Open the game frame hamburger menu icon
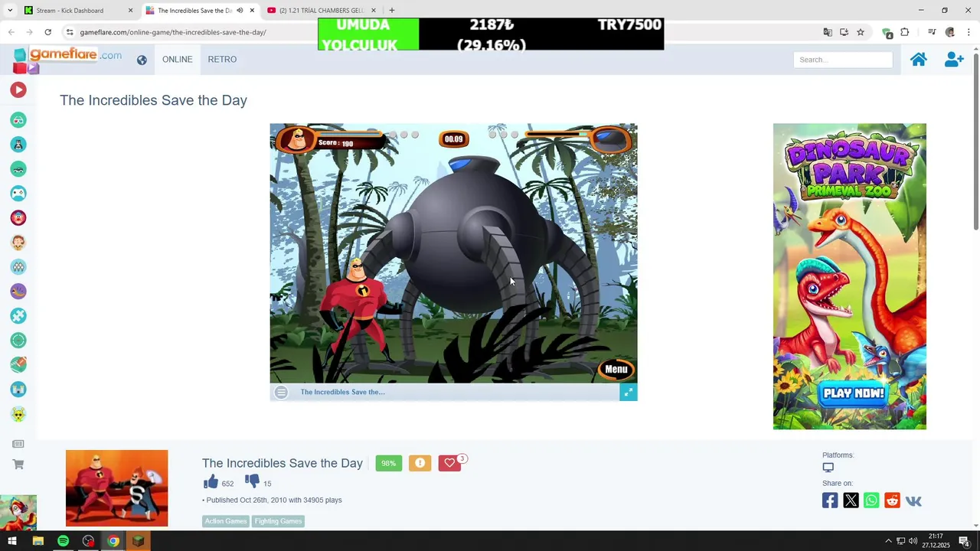The height and width of the screenshot is (551, 980). (281, 392)
